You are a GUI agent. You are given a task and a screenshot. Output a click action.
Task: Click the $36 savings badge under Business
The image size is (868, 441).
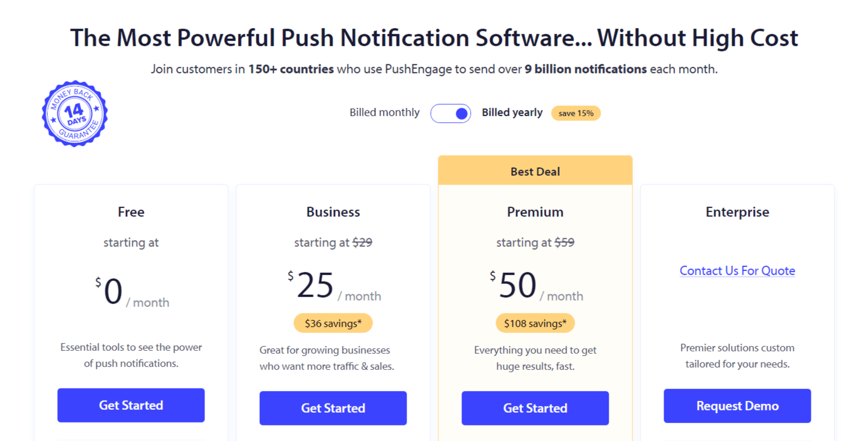pos(333,323)
